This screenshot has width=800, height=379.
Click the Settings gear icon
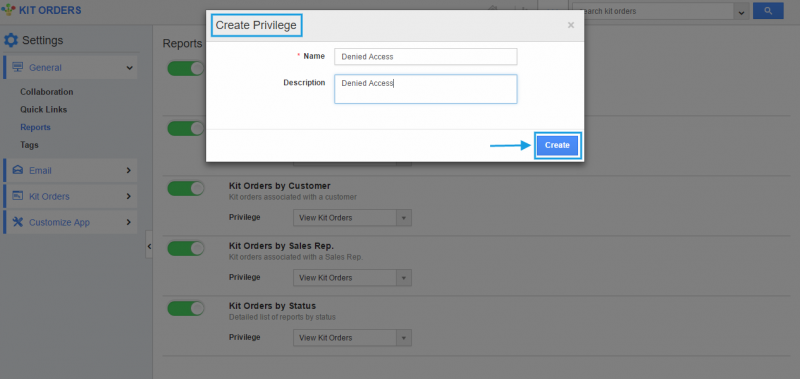[x=11, y=40]
